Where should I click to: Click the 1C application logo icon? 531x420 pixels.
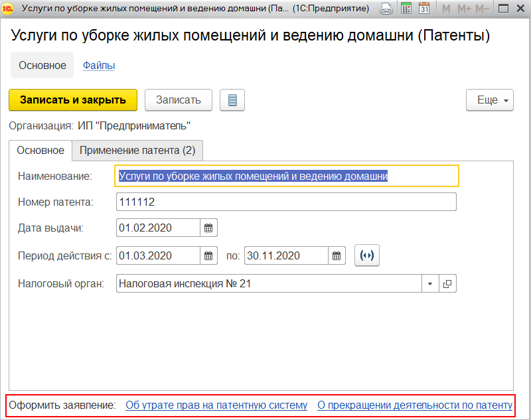point(7,9)
